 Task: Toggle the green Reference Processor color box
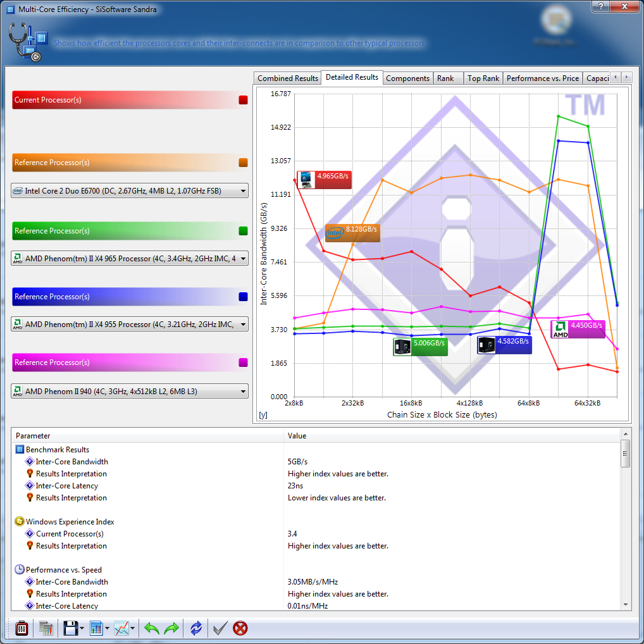243,231
